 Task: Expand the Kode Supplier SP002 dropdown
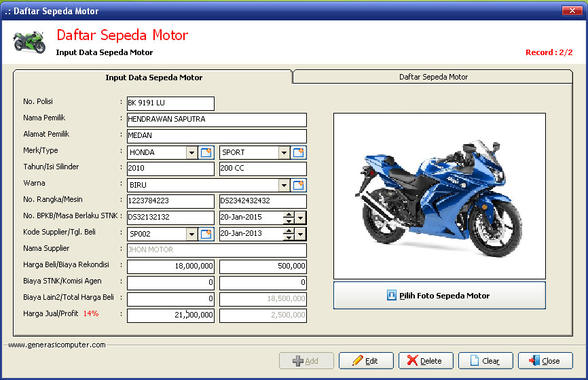click(x=191, y=234)
